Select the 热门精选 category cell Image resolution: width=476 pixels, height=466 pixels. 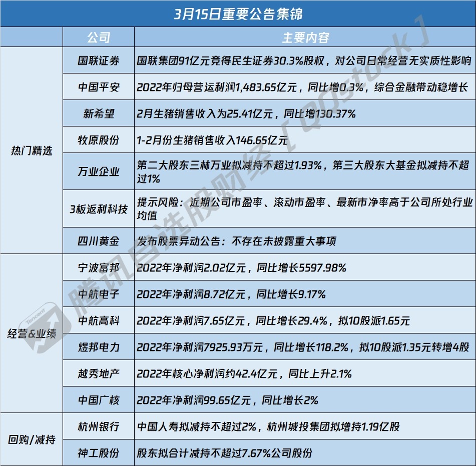point(32,150)
